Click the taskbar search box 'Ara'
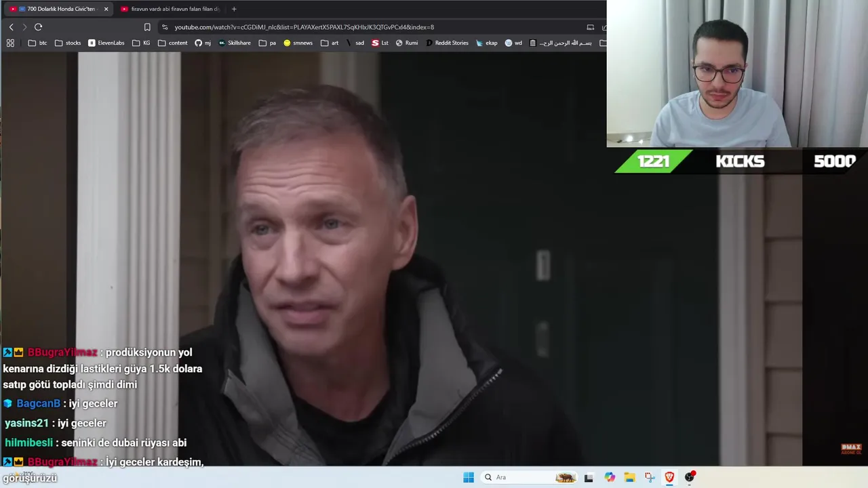Viewport: 868px width, 488px height. pyautogui.click(x=529, y=477)
